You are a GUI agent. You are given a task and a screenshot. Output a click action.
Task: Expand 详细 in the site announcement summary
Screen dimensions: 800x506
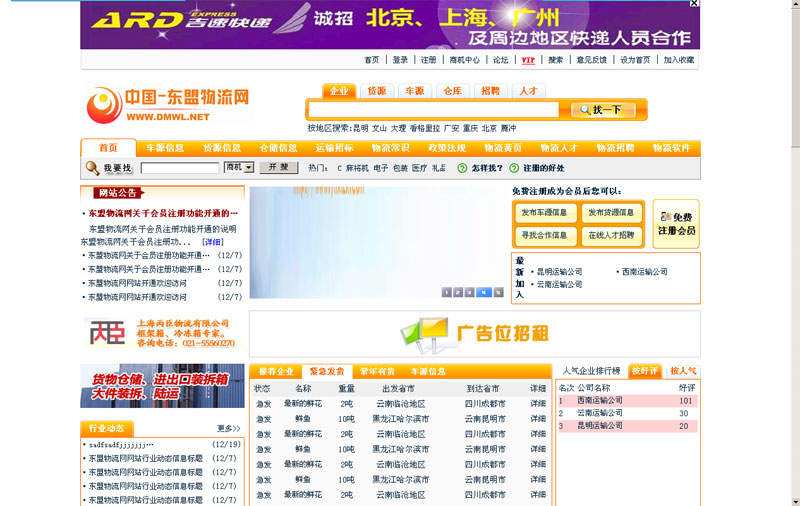[x=212, y=242]
